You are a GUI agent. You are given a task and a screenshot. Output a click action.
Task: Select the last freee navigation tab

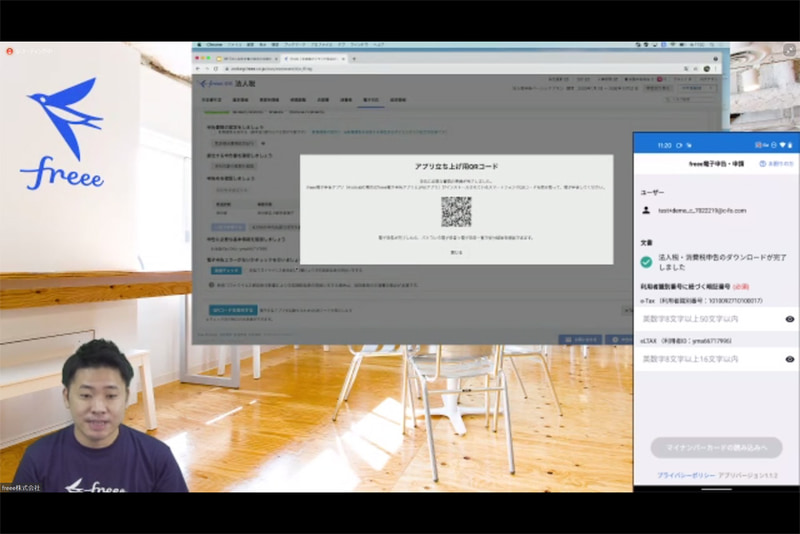[398, 100]
